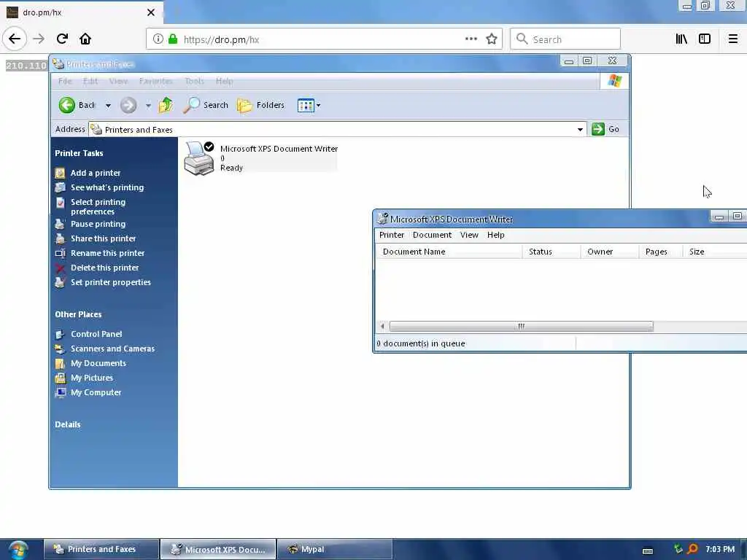The height and width of the screenshot is (560, 747).
Task: Expand the Details section header
Action: coord(68,424)
